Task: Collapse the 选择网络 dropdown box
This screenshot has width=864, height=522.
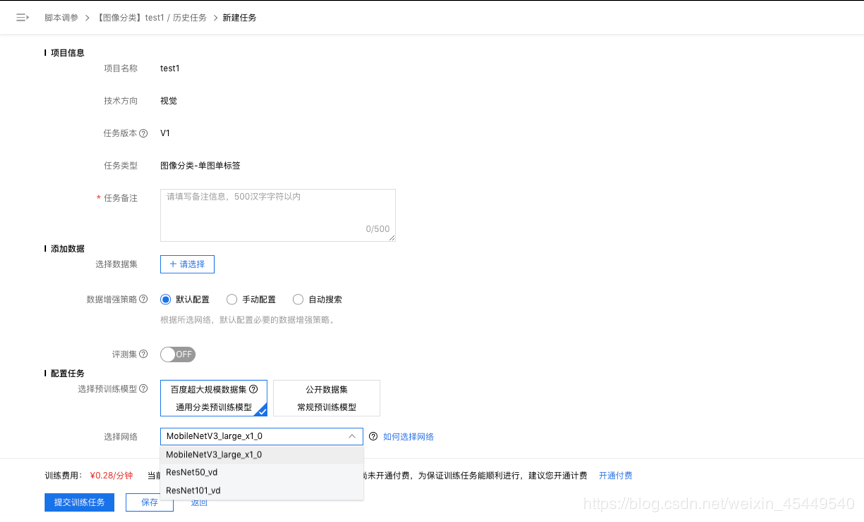Action: coord(261,437)
